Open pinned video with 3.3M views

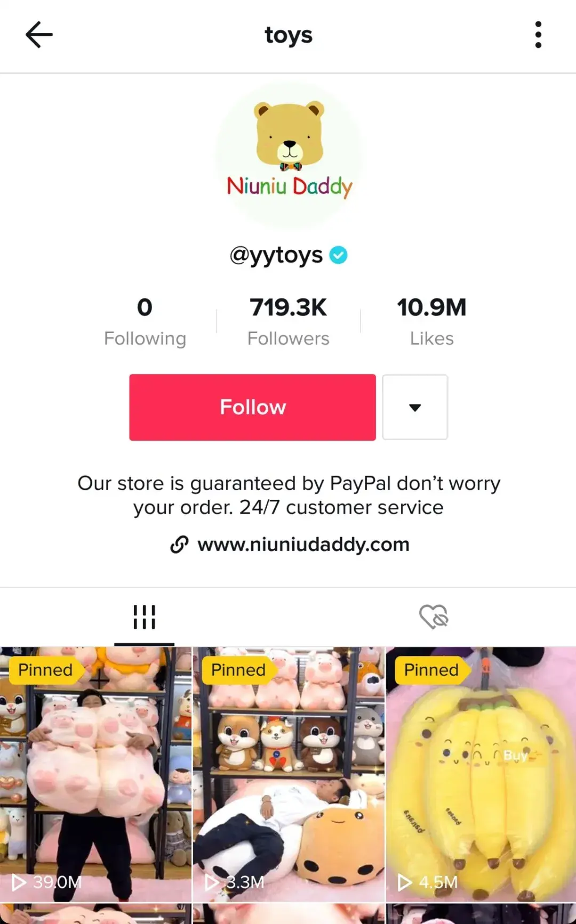pos(289,774)
